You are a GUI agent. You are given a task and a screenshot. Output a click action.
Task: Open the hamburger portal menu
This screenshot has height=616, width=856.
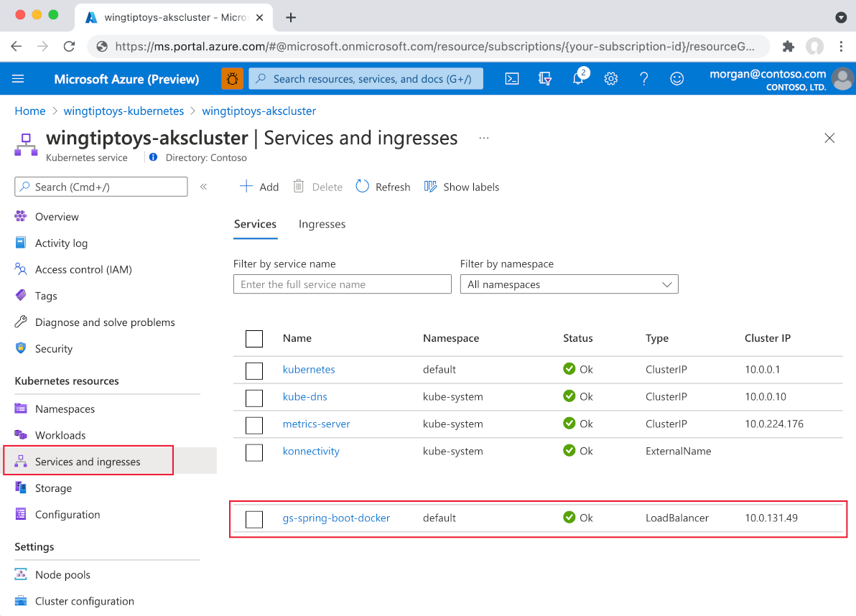[19, 79]
